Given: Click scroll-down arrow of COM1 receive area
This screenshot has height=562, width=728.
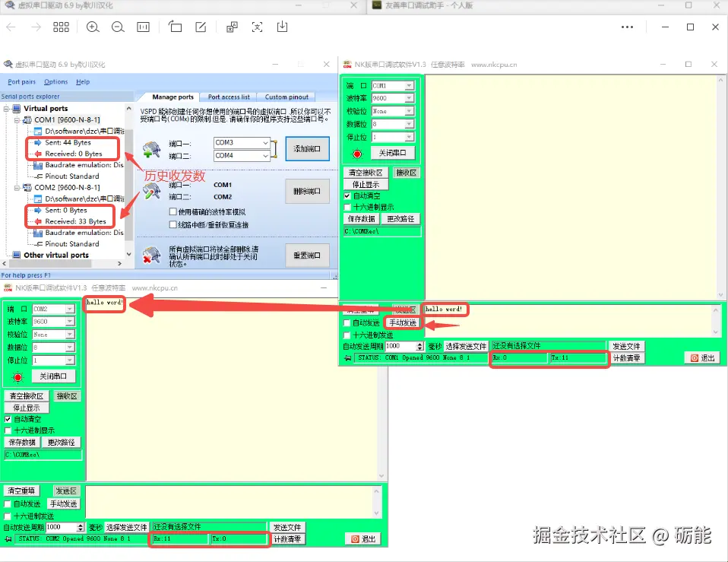Looking at the screenshot, I should pos(720,295).
